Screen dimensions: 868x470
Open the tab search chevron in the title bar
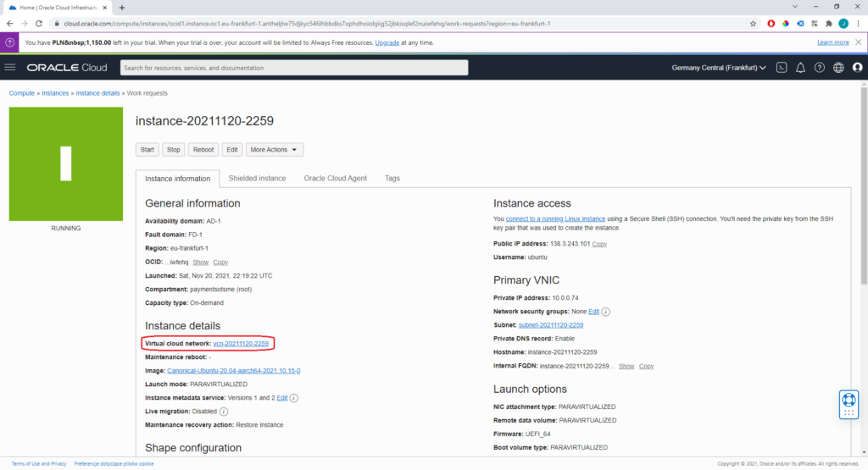click(x=795, y=7)
